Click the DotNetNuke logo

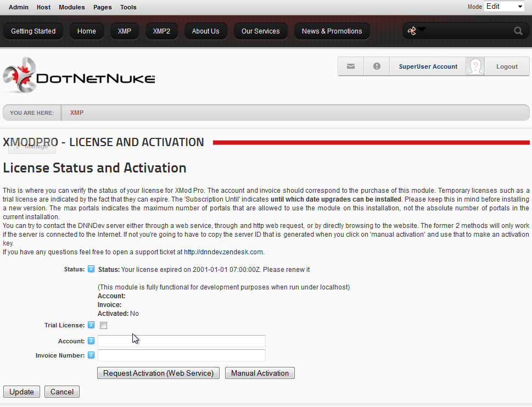[x=79, y=75]
